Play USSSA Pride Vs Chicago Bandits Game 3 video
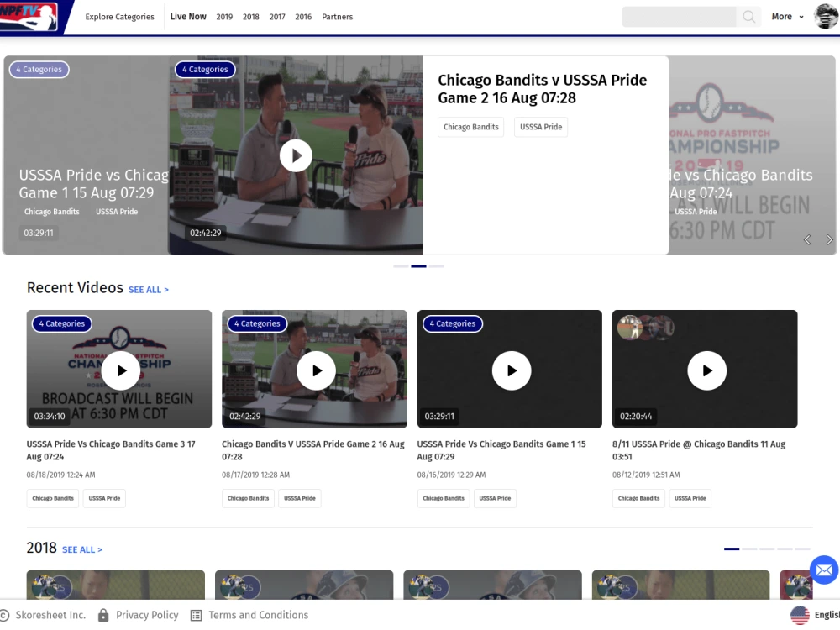The image size is (840, 630). 121,370
